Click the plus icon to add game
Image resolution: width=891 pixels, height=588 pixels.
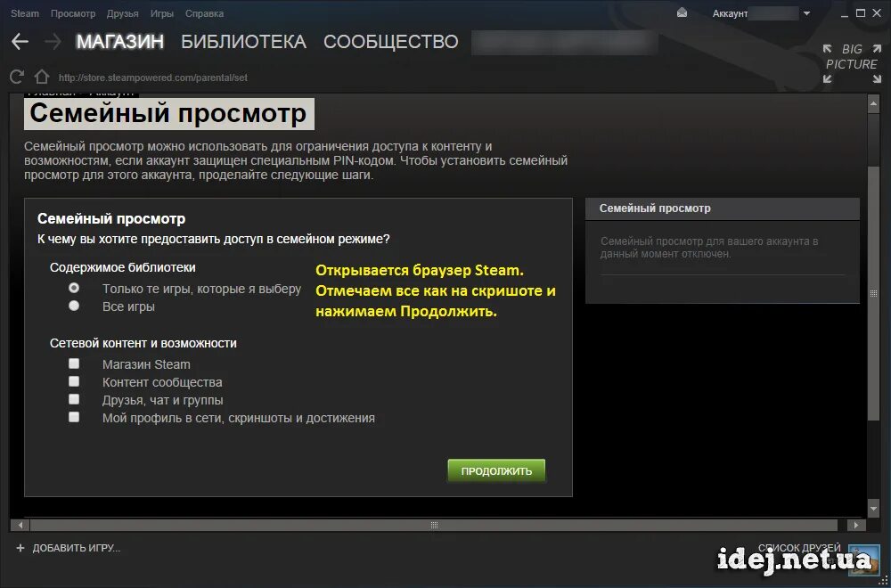pyautogui.click(x=21, y=548)
